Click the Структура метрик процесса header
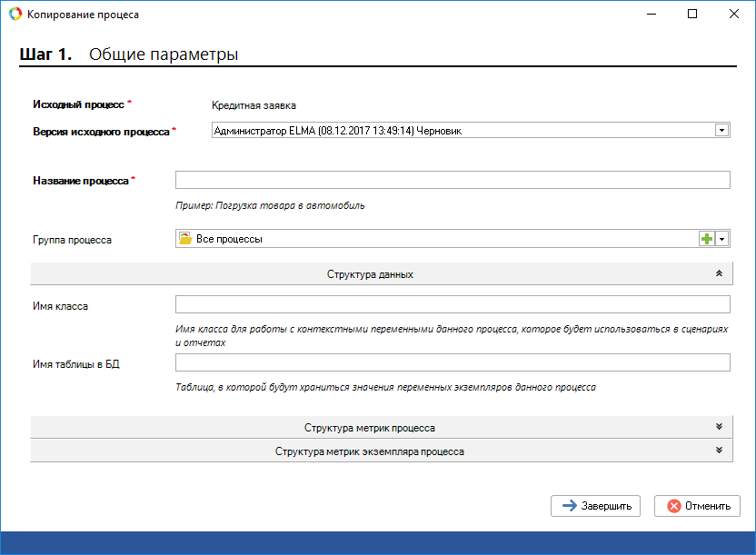The width and height of the screenshot is (756, 555). coord(369,427)
